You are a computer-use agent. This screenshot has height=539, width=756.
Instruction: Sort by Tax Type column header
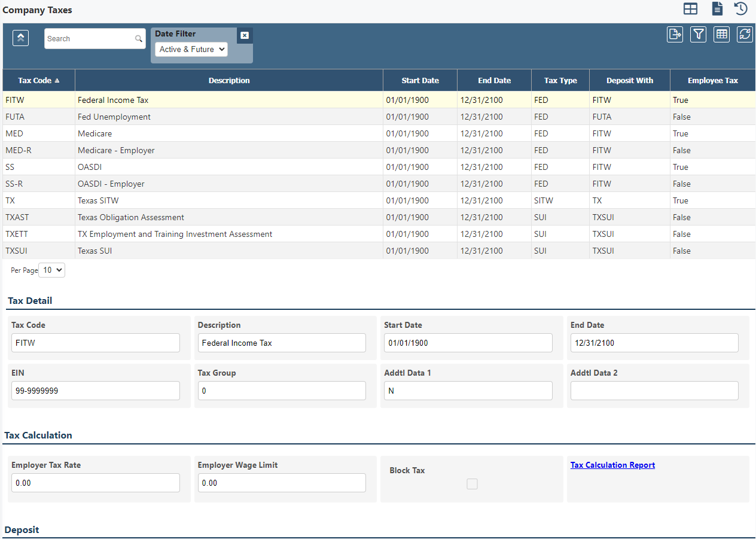pos(560,80)
